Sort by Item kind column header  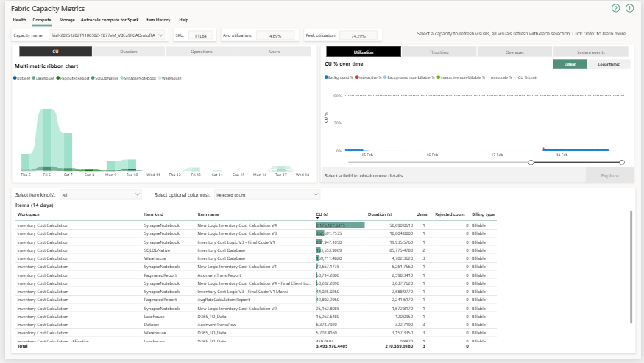(154, 214)
